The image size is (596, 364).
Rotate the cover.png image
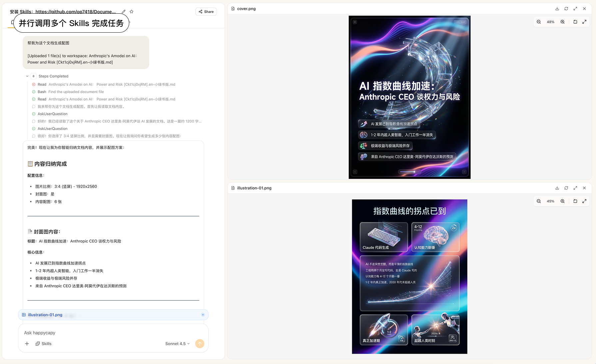[575, 22]
